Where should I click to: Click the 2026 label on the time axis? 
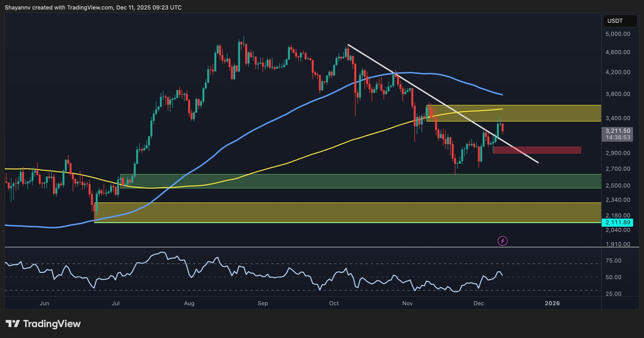point(552,303)
